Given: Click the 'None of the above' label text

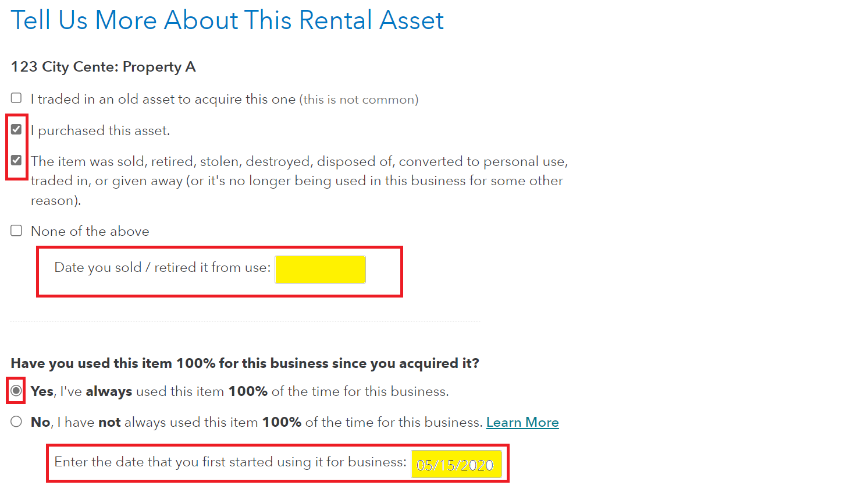Looking at the screenshot, I should (x=90, y=232).
